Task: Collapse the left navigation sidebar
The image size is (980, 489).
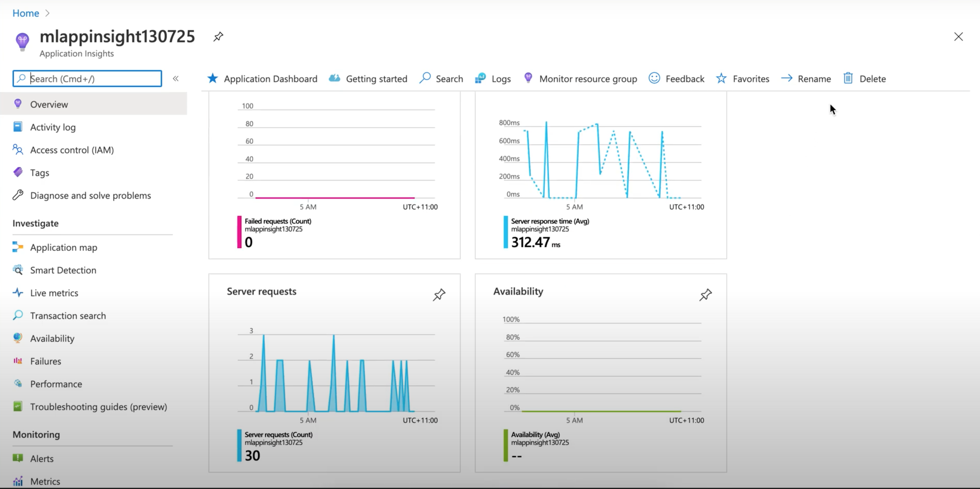Action: coord(176,79)
